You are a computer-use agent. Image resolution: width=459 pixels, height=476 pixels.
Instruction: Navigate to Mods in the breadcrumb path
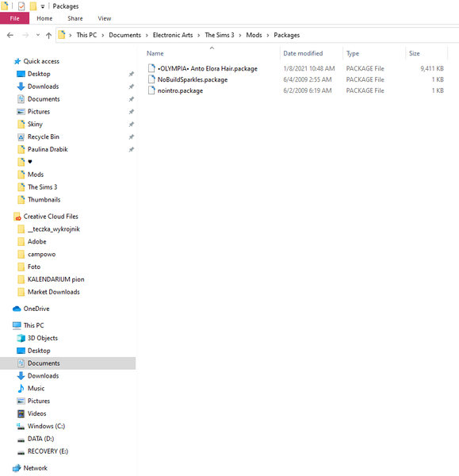pyautogui.click(x=254, y=35)
